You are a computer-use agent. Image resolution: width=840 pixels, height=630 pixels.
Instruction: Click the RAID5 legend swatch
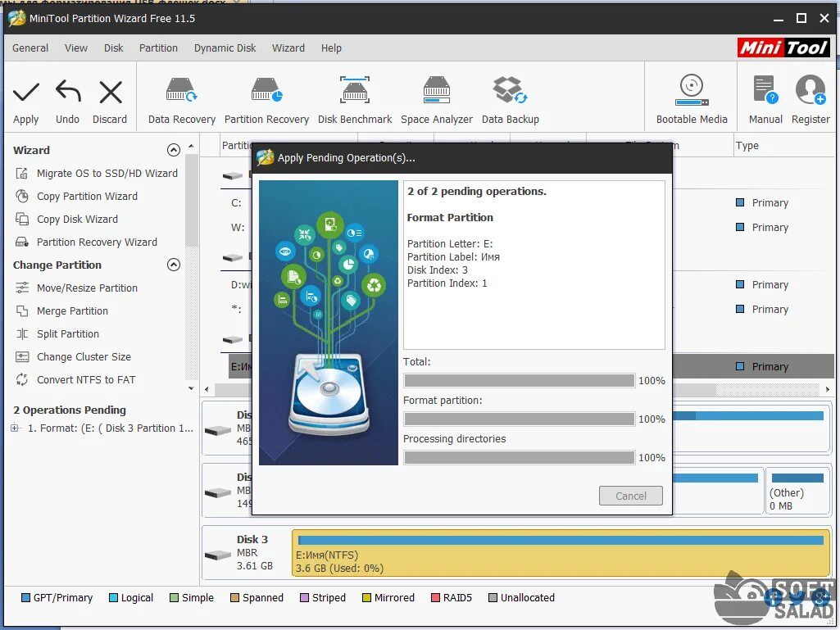(435, 597)
